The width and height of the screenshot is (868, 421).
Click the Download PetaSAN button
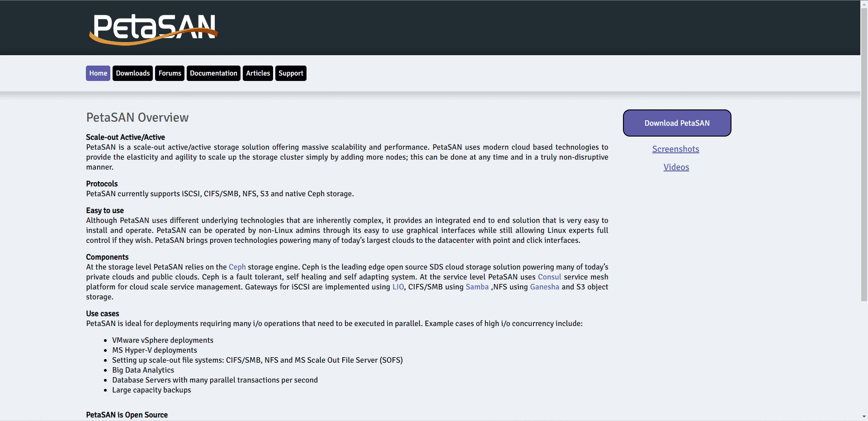[677, 123]
